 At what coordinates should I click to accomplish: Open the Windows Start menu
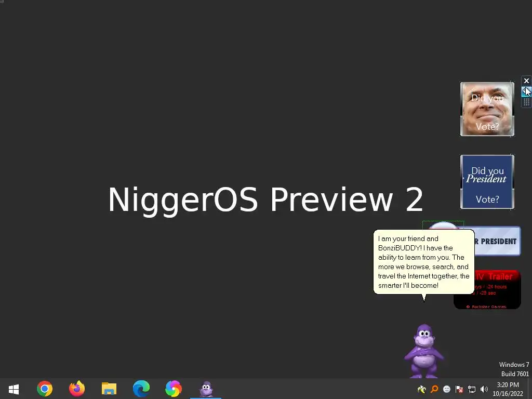(14, 389)
